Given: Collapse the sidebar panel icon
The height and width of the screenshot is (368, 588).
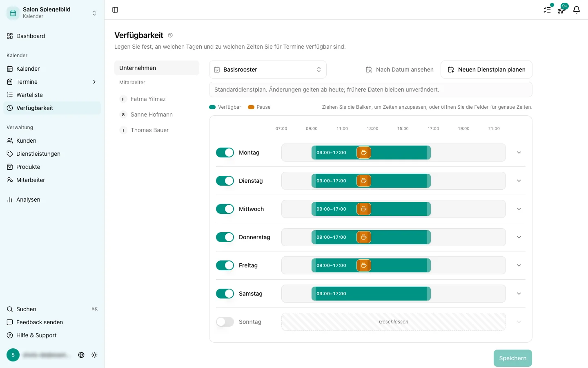Looking at the screenshot, I should point(115,10).
